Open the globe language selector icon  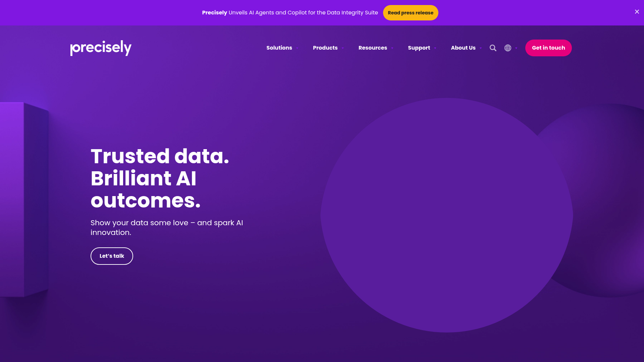pyautogui.click(x=508, y=48)
